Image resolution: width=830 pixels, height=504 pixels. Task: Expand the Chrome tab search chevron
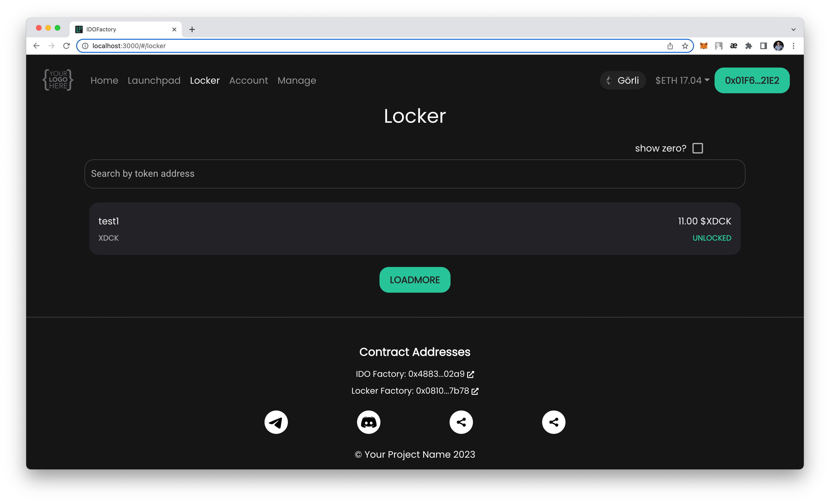[x=793, y=29]
